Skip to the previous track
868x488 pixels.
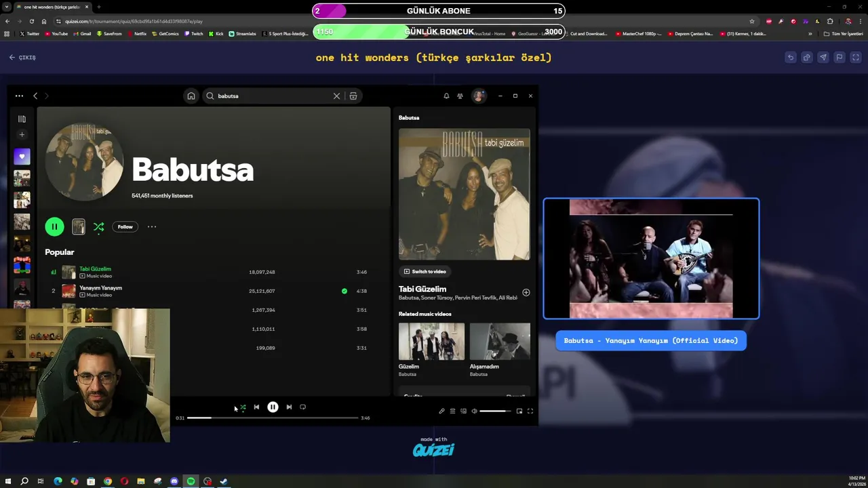pos(256,407)
